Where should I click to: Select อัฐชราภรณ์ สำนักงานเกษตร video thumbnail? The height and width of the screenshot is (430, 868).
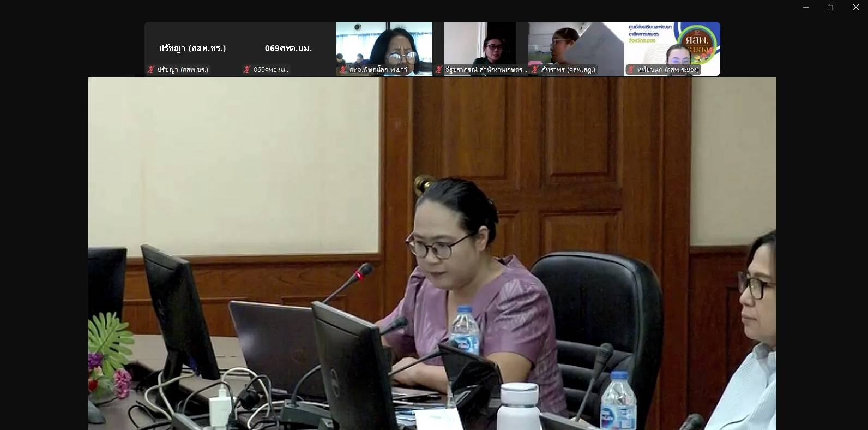(480, 44)
